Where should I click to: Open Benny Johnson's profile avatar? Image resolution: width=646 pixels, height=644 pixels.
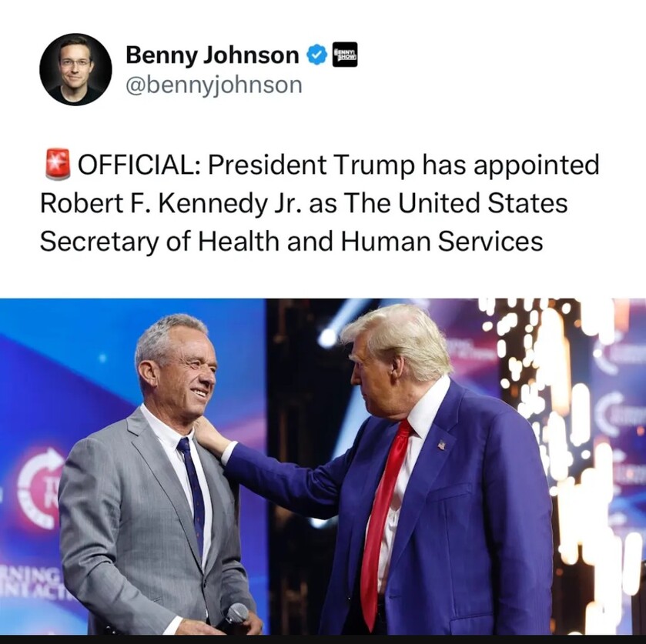tap(75, 69)
